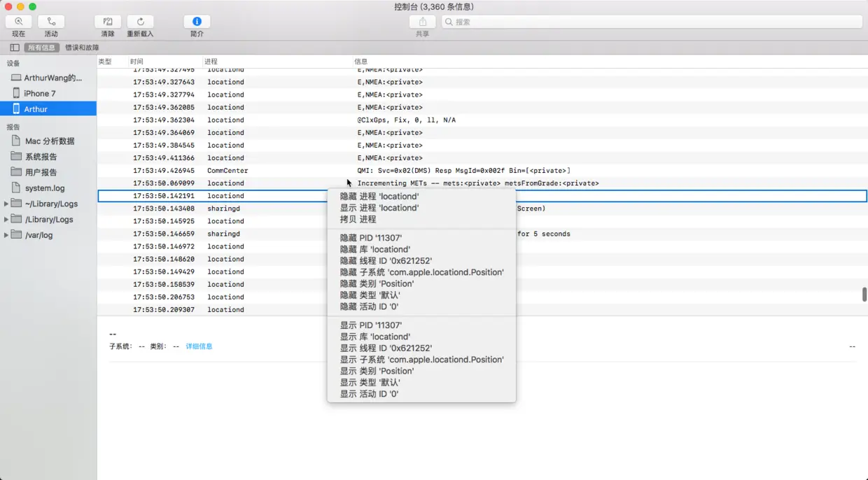Choose 显示 子系统 'com.apple.locationd.Position' item
868x480 pixels.
[x=421, y=360]
